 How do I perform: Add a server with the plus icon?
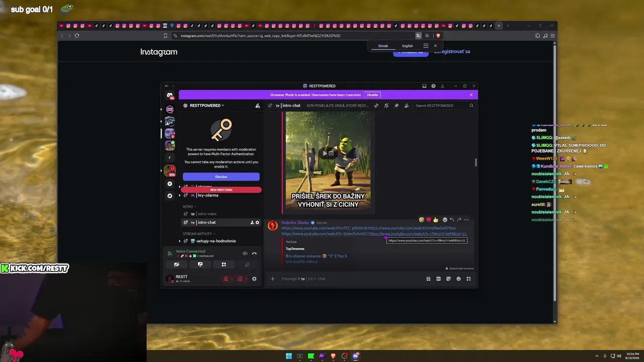(170, 184)
